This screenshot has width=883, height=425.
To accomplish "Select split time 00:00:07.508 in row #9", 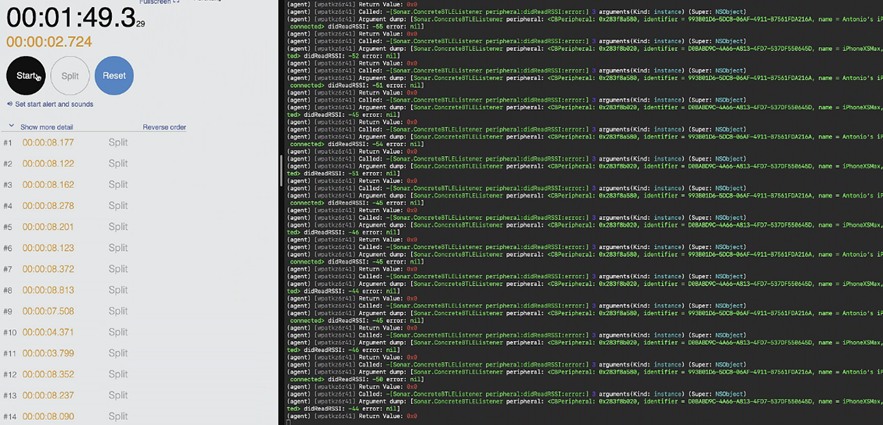I will pyautogui.click(x=48, y=311).
